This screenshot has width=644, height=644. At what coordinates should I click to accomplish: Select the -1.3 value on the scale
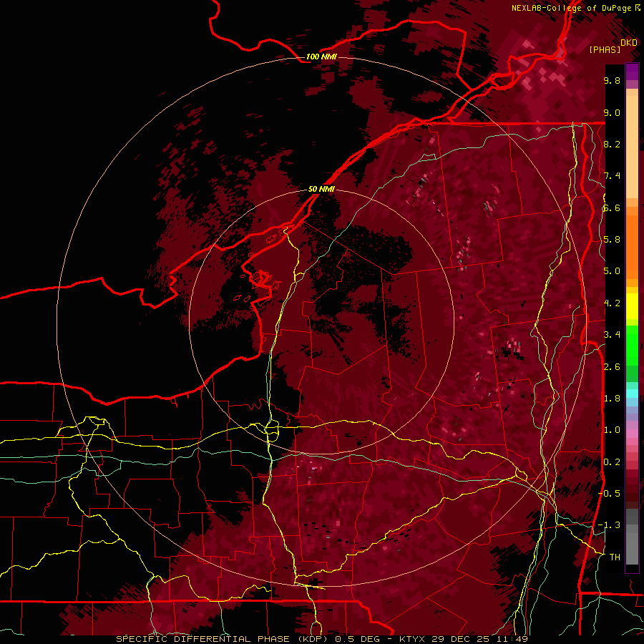pyautogui.click(x=609, y=525)
